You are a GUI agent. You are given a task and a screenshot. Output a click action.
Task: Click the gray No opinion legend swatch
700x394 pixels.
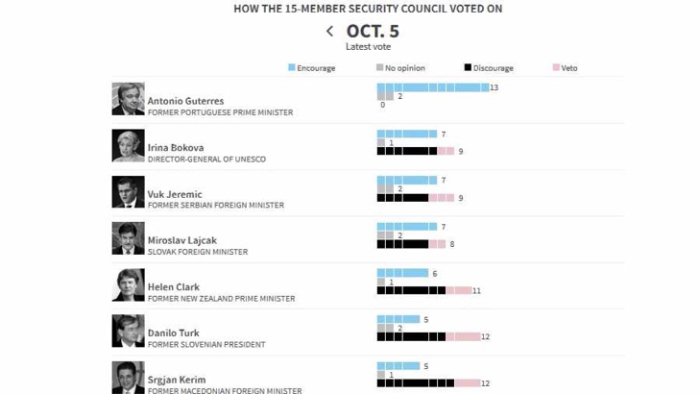point(379,67)
